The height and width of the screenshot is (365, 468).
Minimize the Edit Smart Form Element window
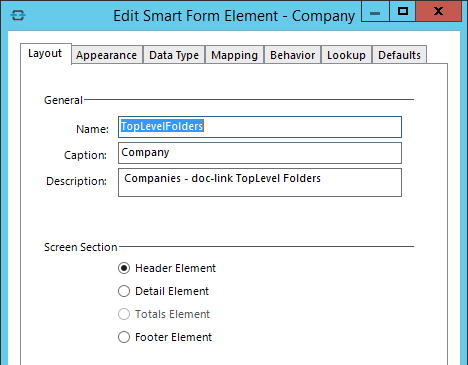(375, 12)
